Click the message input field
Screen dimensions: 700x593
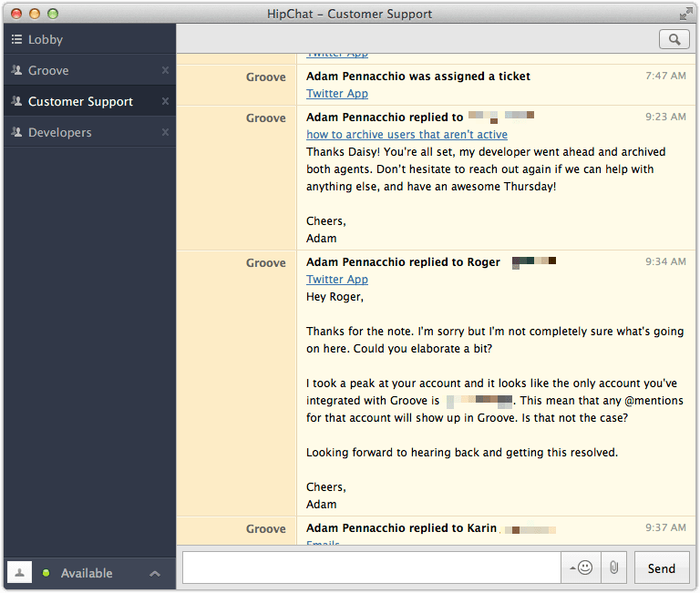click(x=371, y=567)
